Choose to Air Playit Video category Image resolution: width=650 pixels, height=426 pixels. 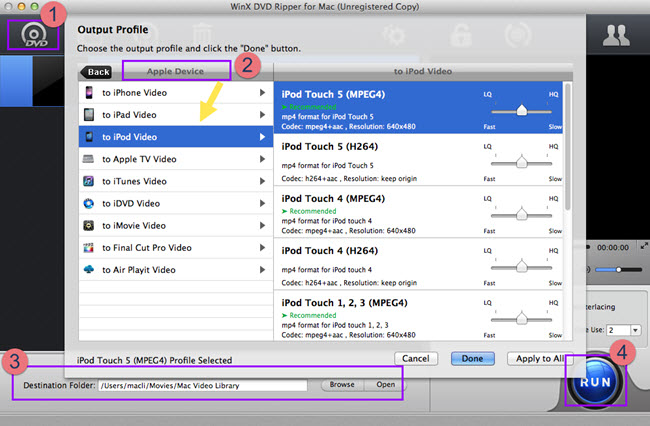click(x=176, y=269)
